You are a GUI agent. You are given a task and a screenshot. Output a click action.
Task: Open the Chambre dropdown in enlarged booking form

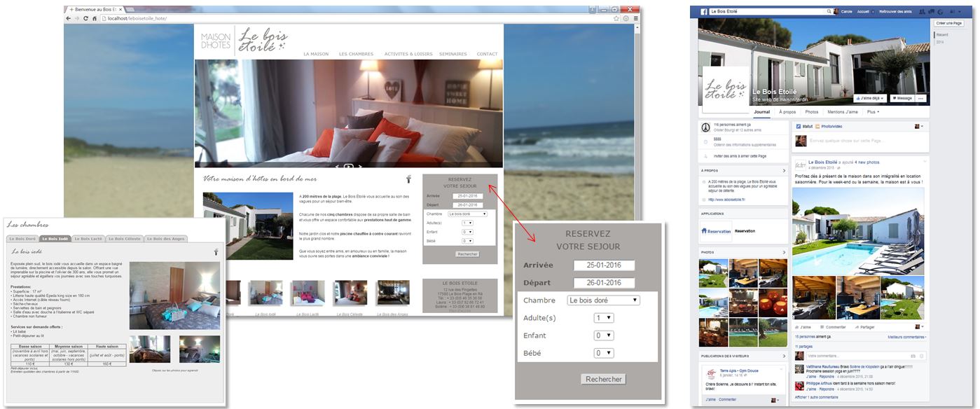point(602,300)
